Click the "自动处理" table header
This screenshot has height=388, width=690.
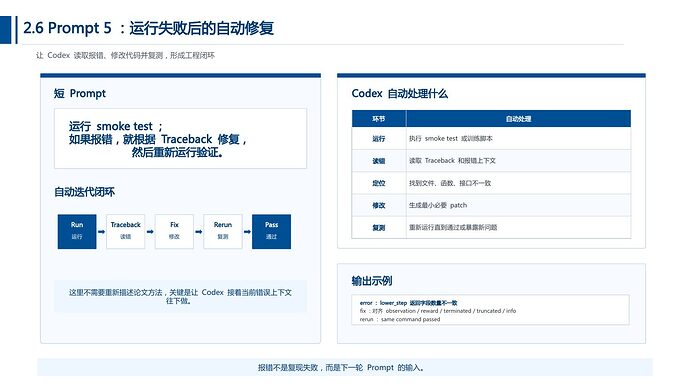click(x=518, y=119)
